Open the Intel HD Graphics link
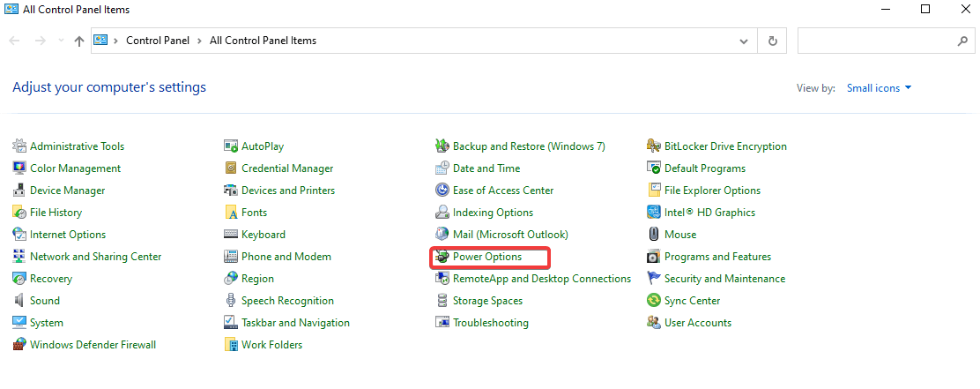 coord(709,213)
